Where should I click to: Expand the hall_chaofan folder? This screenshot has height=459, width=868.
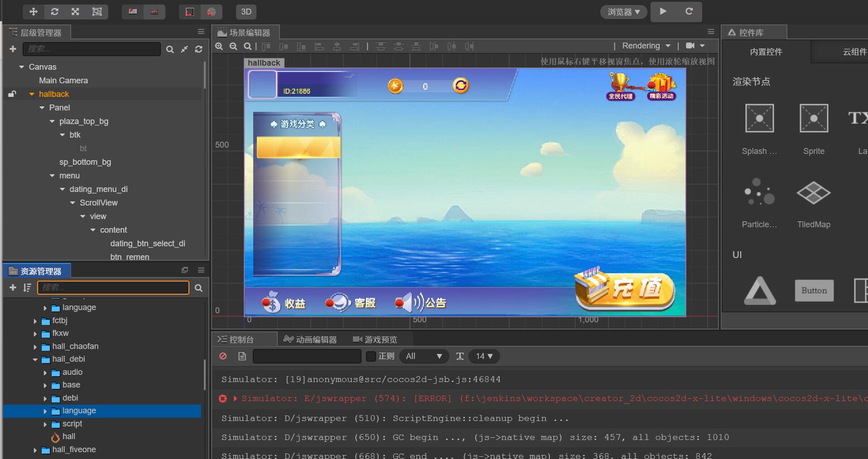tap(35, 347)
